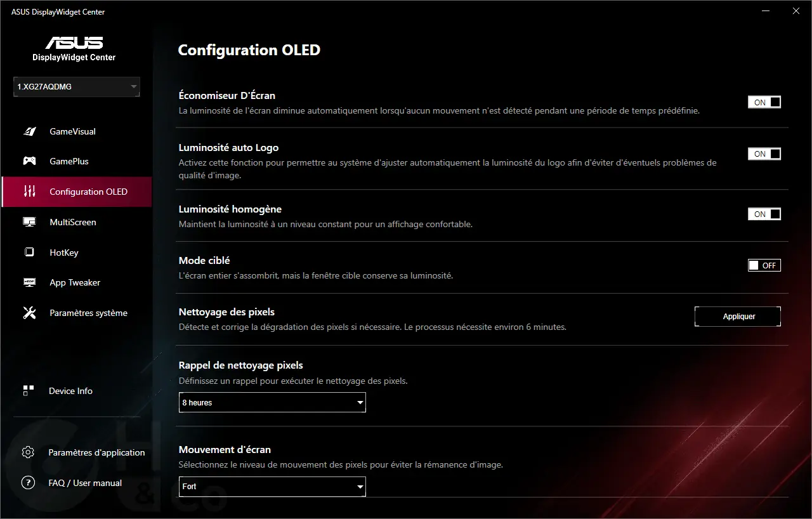Click the ASUS logo in the sidebar
Screen dimensions: 812x519
74,43
